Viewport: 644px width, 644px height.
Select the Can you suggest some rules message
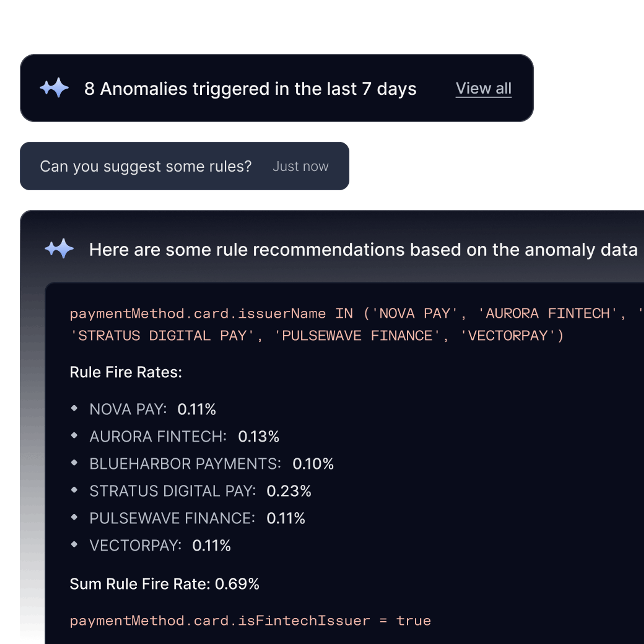(147, 166)
